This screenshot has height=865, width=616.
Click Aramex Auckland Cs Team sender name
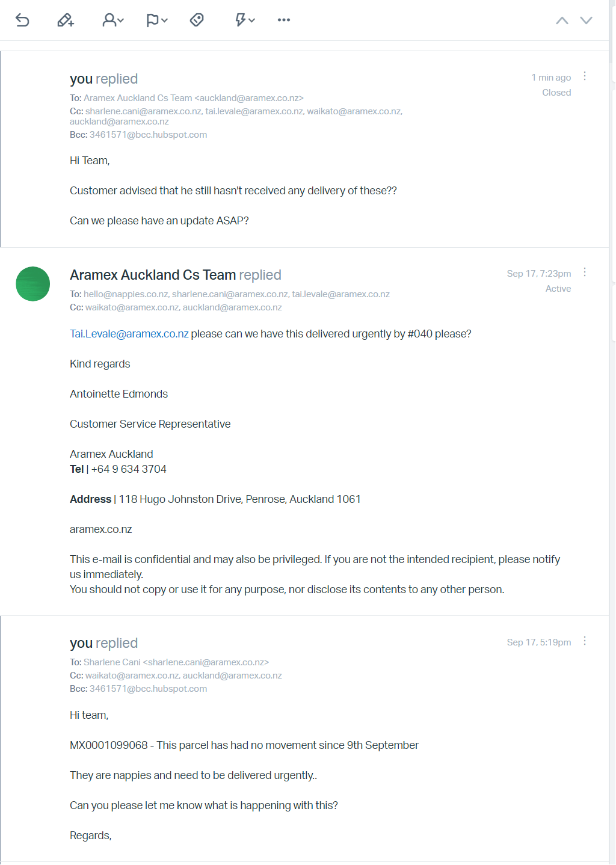tap(153, 275)
